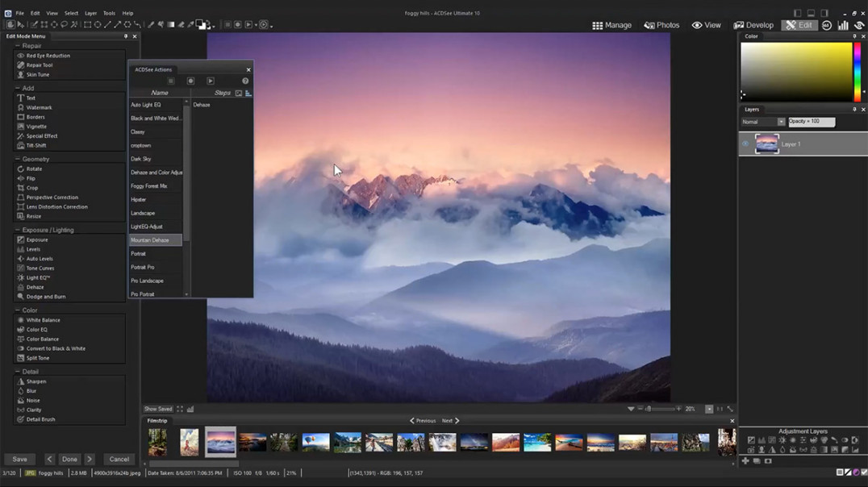Switch to Develop mode tab
This screenshot has height=487, width=868.
pyautogui.click(x=753, y=25)
